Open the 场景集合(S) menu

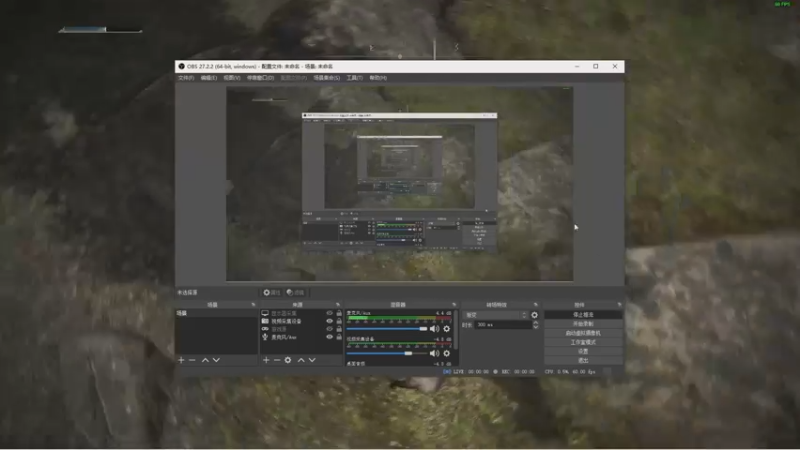327,78
